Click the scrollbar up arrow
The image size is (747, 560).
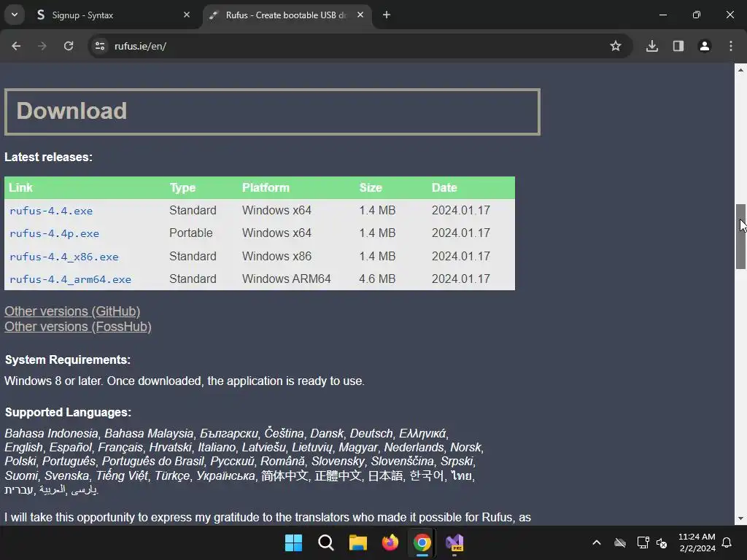point(740,70)
